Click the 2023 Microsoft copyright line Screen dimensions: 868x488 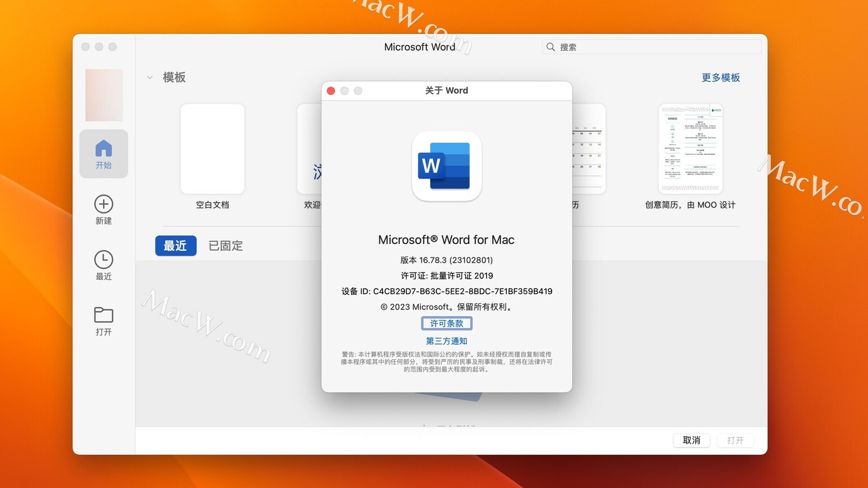click(446, 307)
